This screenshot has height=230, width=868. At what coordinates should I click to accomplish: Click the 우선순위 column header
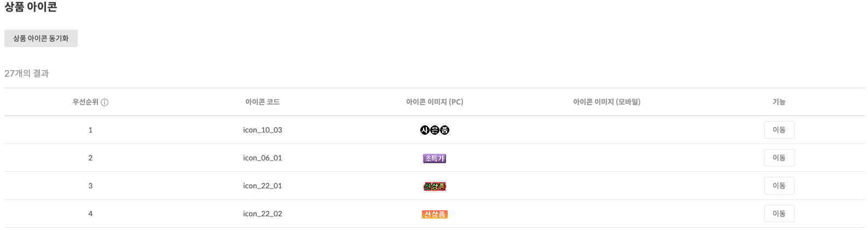click(x=85, y=102)
